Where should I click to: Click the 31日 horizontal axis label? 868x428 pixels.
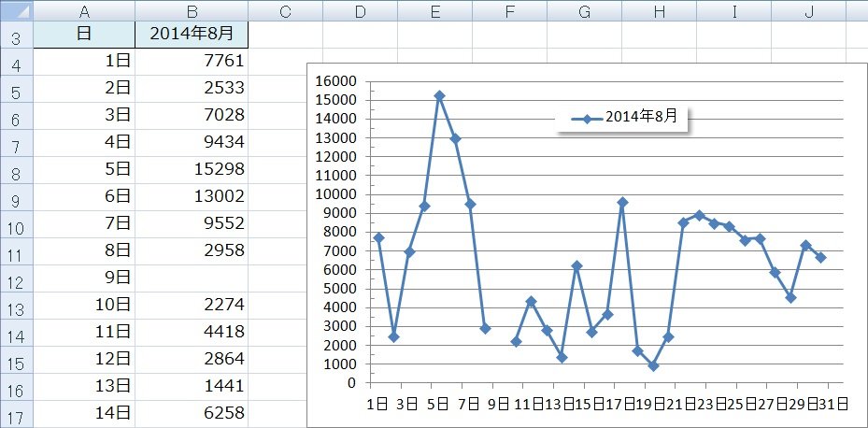click(x=833, y=405)
